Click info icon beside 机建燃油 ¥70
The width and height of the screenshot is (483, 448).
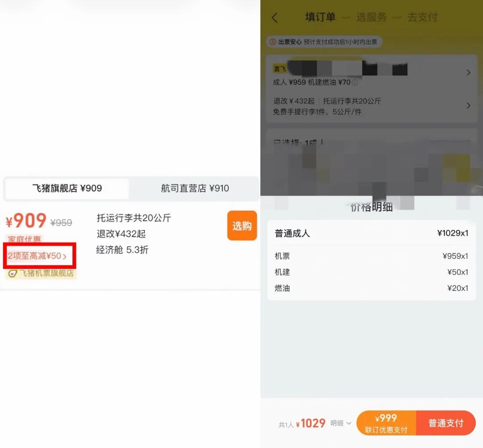click(x=355, y=83)
